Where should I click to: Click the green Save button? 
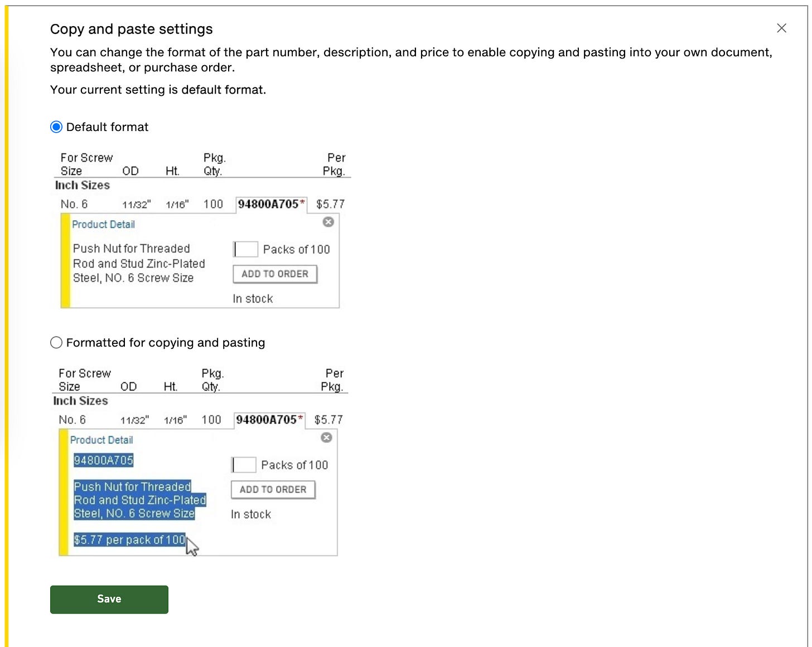pyautogui.click(x=109, y=599)
